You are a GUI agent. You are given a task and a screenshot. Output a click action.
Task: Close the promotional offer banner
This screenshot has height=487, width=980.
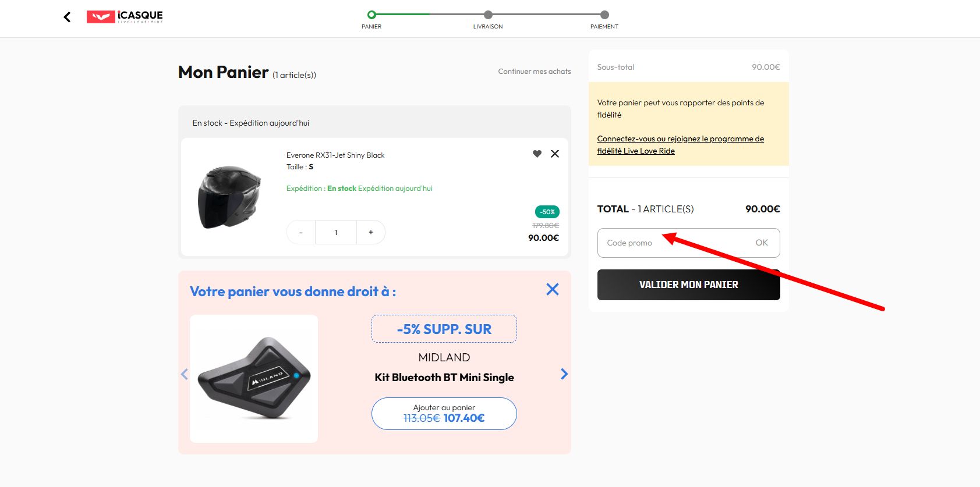(553, 289)
